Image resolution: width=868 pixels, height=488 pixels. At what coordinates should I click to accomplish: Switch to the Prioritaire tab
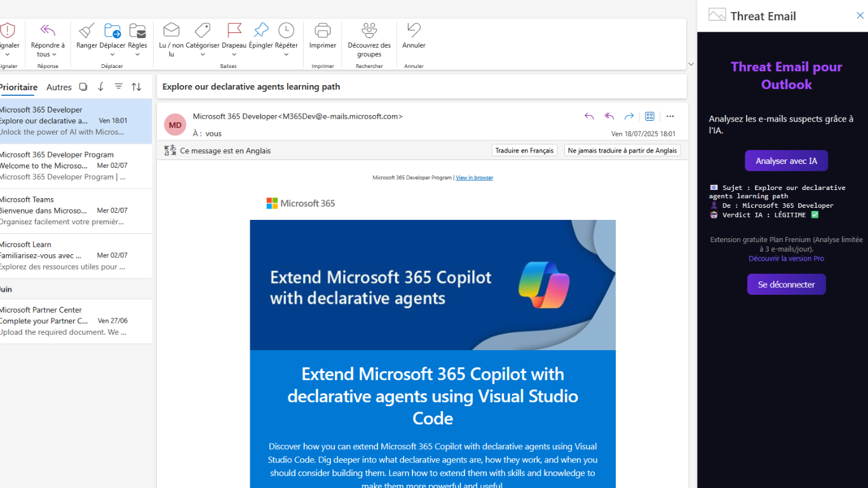18,87
